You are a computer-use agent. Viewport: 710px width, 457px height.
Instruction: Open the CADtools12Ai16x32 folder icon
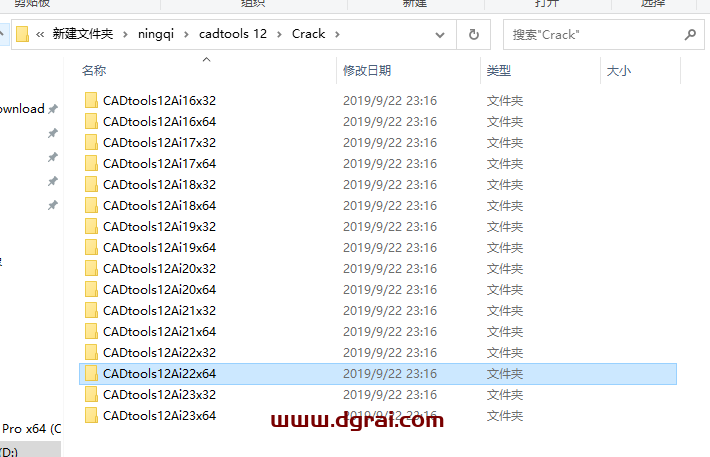(91, 100)
